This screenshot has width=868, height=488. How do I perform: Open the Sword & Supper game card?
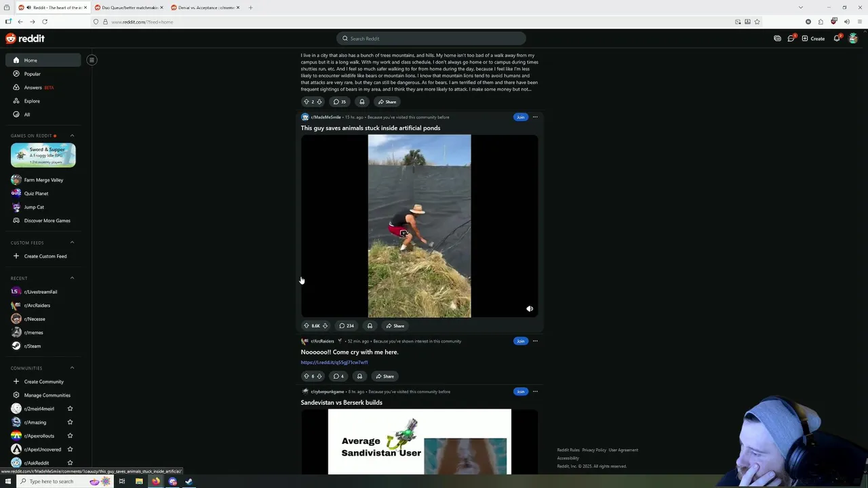pos(43,155)
